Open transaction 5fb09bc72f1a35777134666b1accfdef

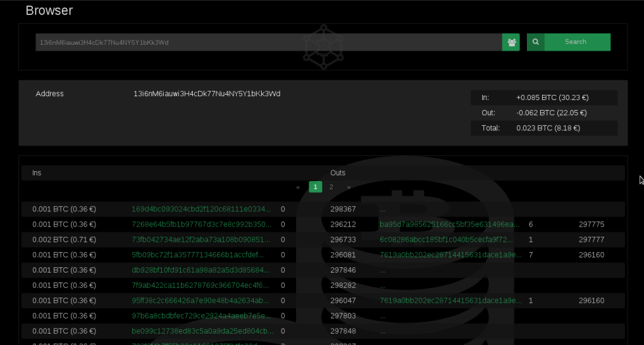click(201, 255)
